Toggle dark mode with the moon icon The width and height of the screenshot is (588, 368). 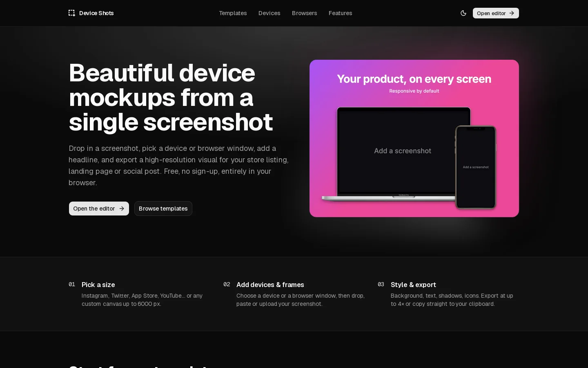tap(463, 13)
